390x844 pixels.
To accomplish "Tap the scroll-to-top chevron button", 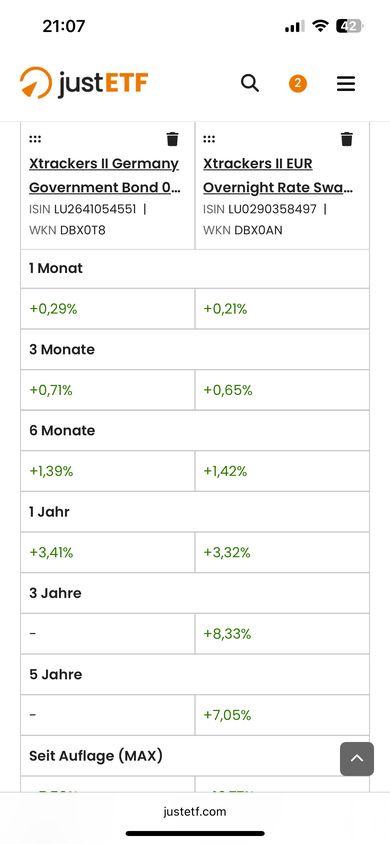I will pos(357,759).
